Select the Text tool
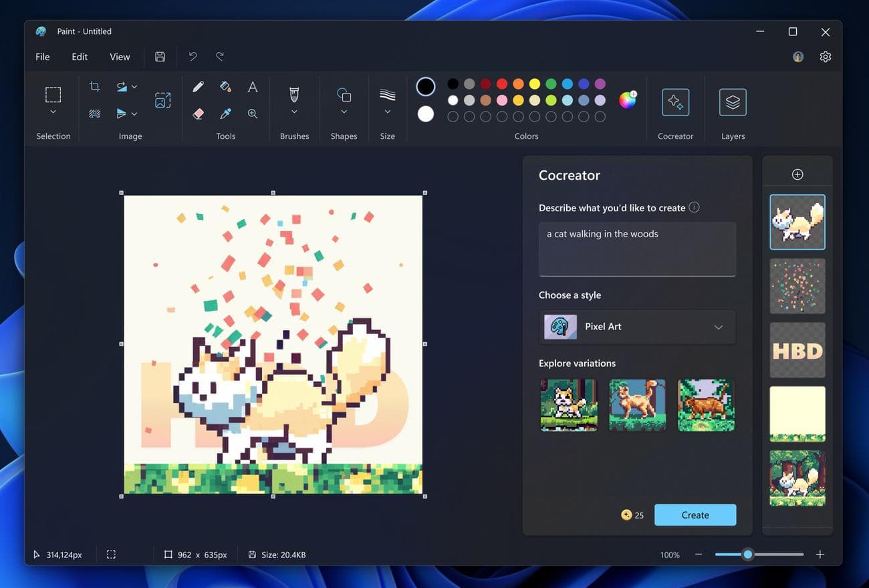This screenshot has width=869, height=588. pos(252,87)
